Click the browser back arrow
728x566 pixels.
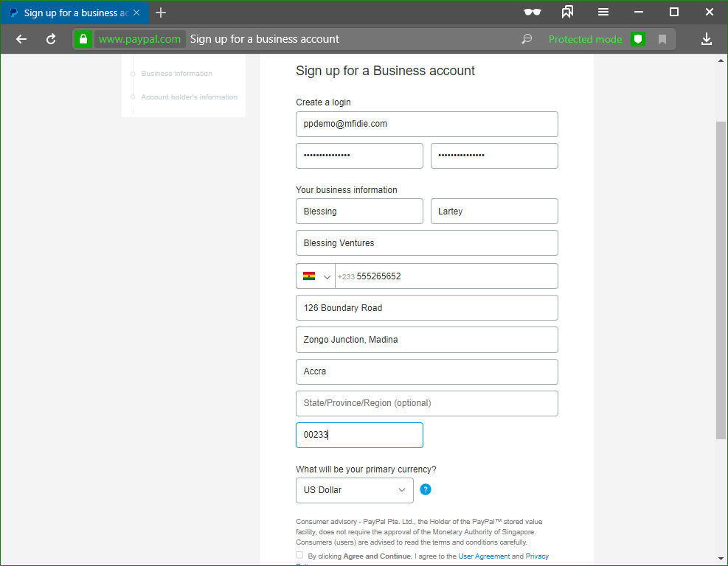click(x=21, y=39)
